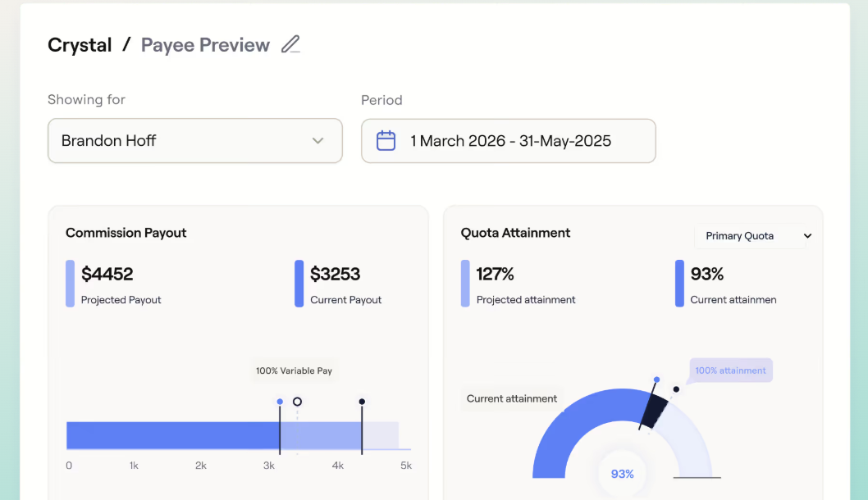Click the dark blue filled payout bar
Screen dimensions: 868x500
(173, 435)
